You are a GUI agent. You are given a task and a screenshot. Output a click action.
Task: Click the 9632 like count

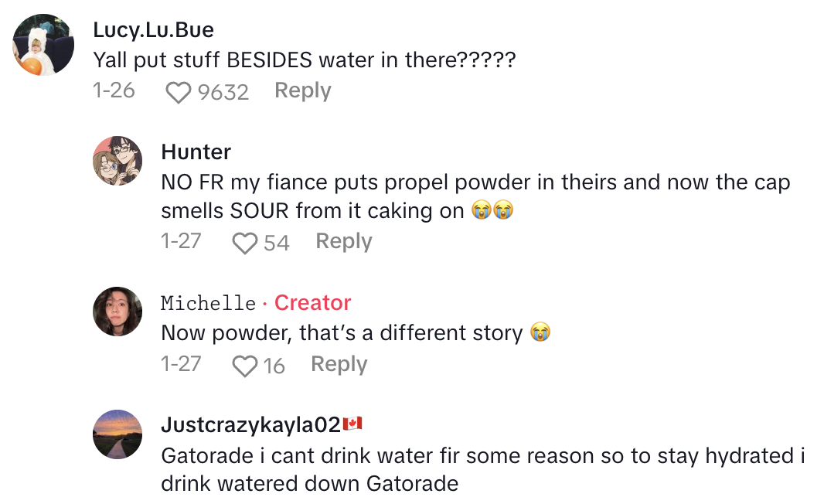coord(223,93)
